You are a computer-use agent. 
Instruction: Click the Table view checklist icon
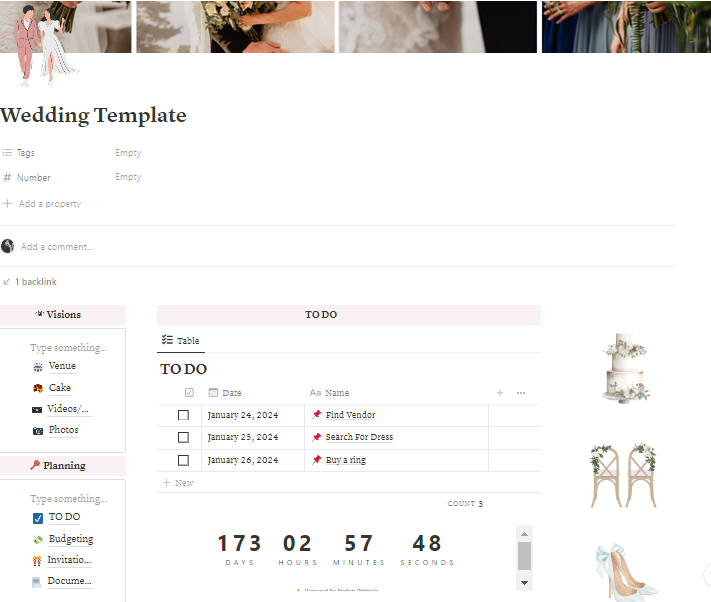tap(167, 340)
